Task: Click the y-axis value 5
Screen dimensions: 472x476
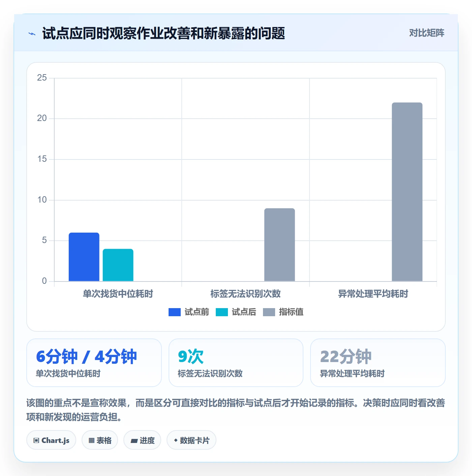Action: pyautogui.click(x=45, y=240)
